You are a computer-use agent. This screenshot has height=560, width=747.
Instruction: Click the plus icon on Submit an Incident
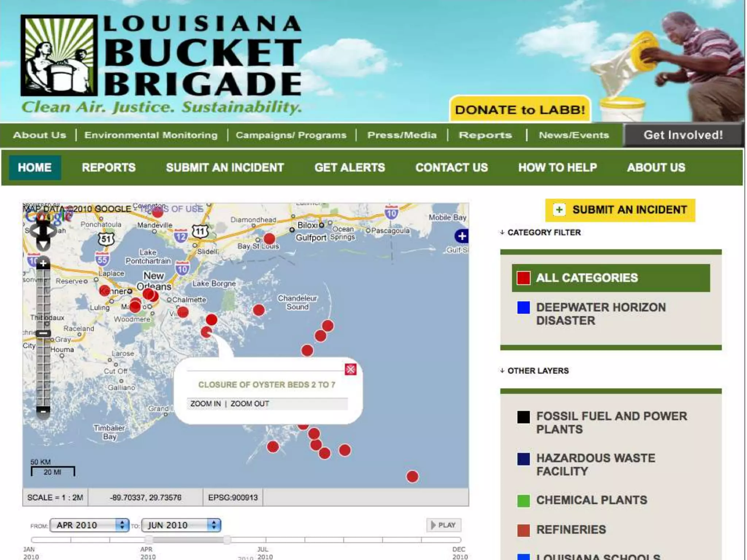(x=559, y=210)
